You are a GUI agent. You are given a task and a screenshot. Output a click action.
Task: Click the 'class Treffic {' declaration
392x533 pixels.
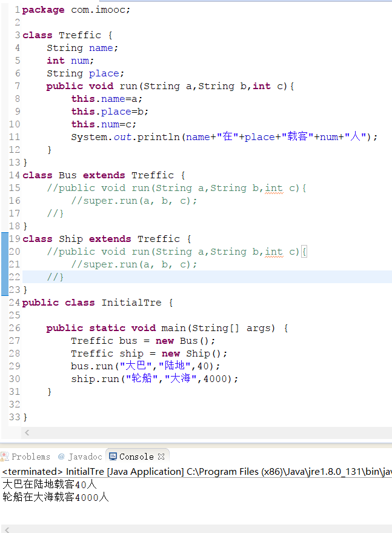coord(67,35)
